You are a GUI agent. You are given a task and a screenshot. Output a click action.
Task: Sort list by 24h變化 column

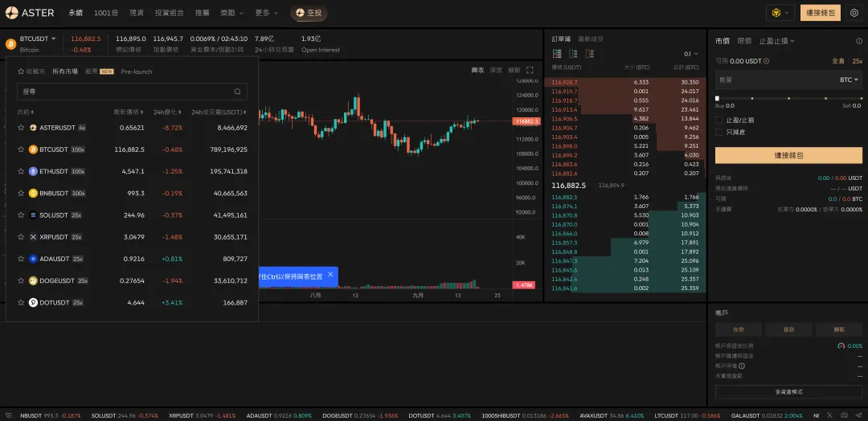(168, 112)
